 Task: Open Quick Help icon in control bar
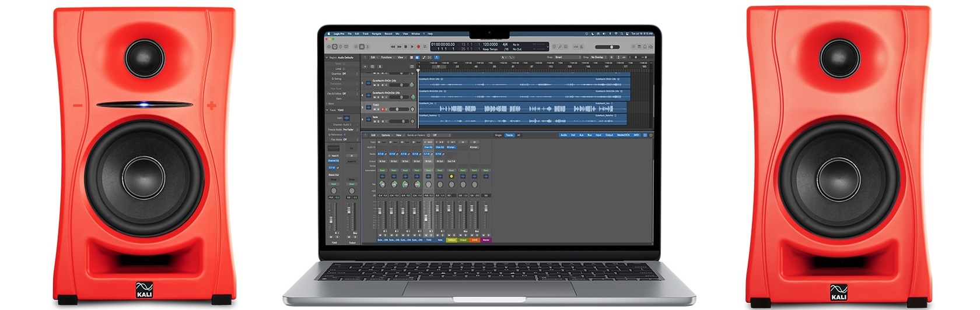[341, 47]
